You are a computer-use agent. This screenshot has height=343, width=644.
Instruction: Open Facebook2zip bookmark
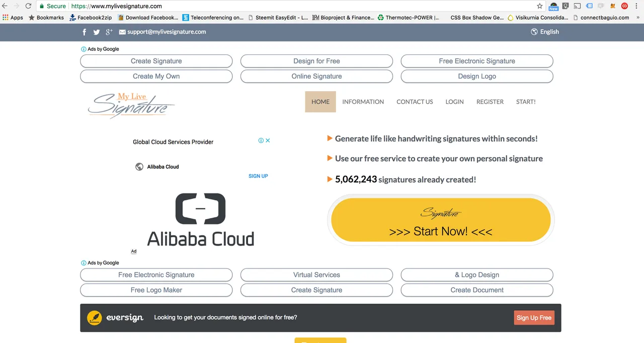point(91,17)
